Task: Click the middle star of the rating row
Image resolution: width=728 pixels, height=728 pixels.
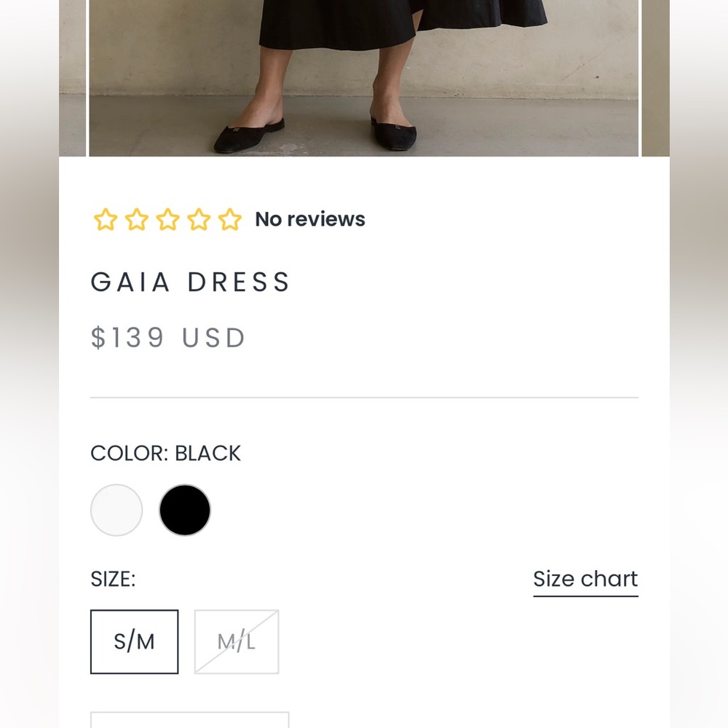Action: tap(167, 218)
